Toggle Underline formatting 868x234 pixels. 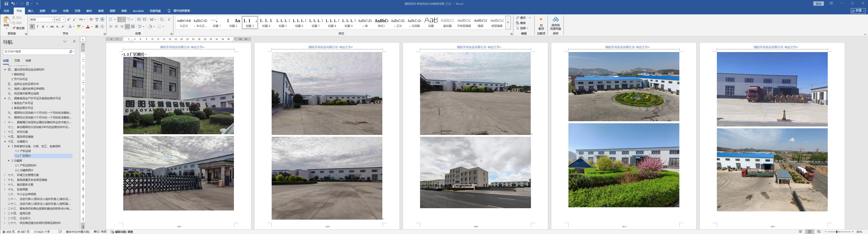[43, 26]
